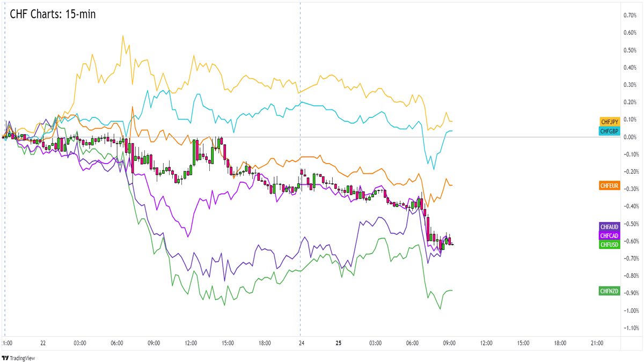Click the 09:00 label near latest candles

[x=449, y=343]
